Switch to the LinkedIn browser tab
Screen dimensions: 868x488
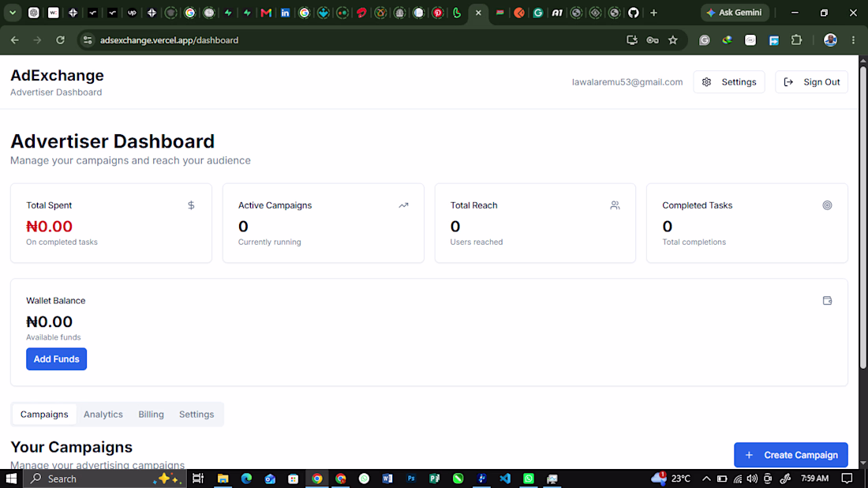[285, 13]
